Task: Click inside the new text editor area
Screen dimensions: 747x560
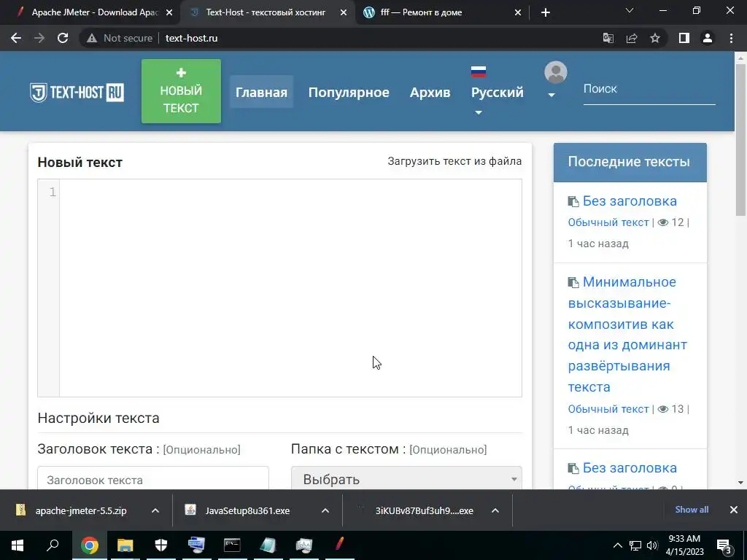Action: coord(290,288)
